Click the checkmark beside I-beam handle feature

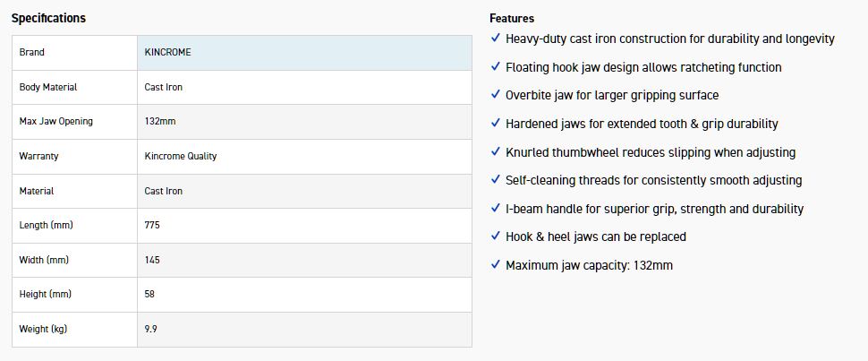point(496,209)
